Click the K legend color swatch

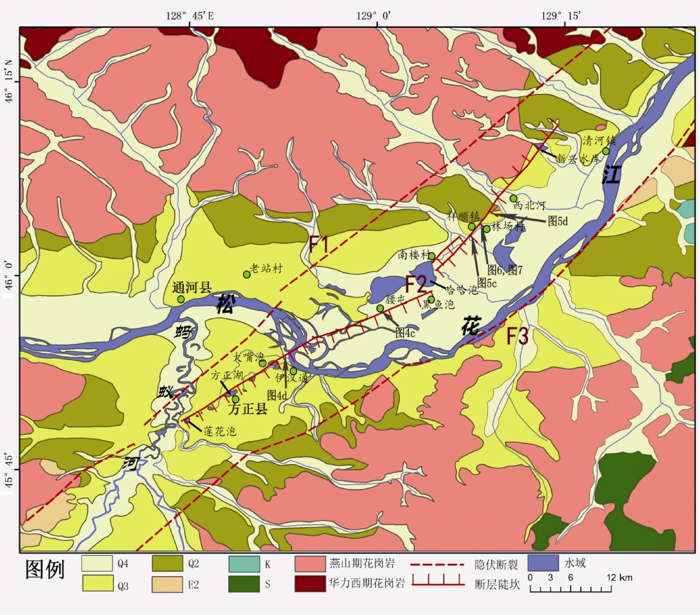click(x=244, y=564)
